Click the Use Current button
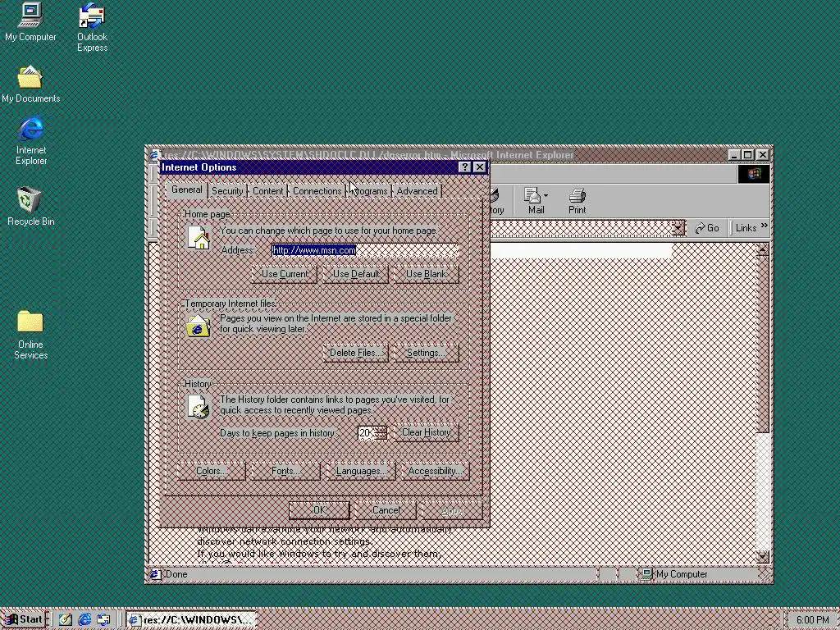 (x=285, y=274)
